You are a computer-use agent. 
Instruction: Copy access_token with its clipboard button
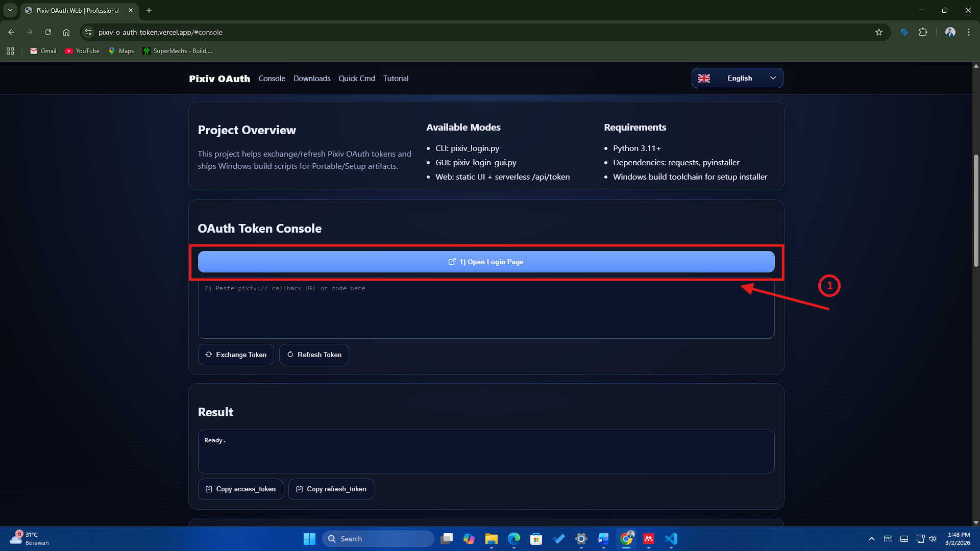click(x=240, y=489)
